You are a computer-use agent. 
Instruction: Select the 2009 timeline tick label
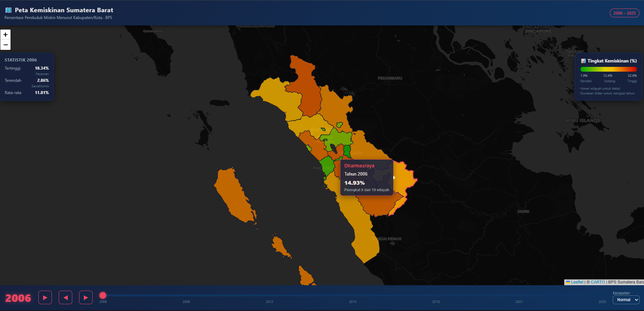186,301
